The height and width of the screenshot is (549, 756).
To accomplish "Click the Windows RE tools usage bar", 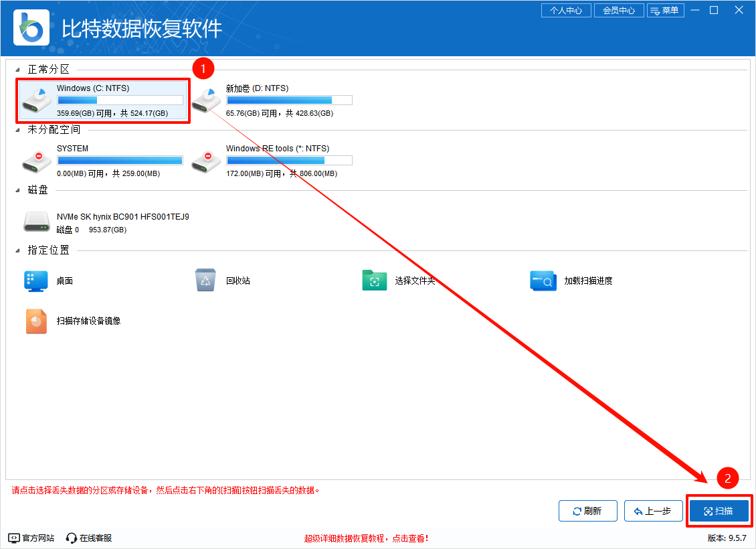I will (x=289, y=160).
